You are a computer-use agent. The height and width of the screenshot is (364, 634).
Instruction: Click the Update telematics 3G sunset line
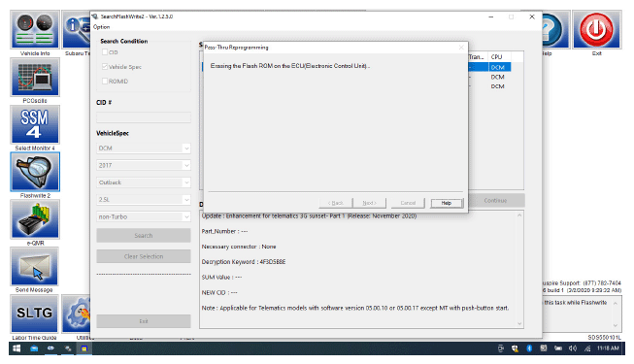click(309, 215)
